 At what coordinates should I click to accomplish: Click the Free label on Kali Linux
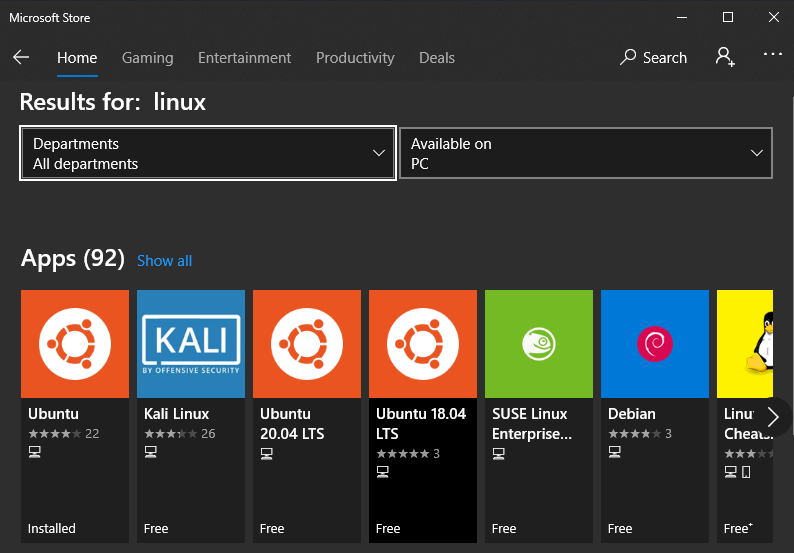tap(156, 529)
